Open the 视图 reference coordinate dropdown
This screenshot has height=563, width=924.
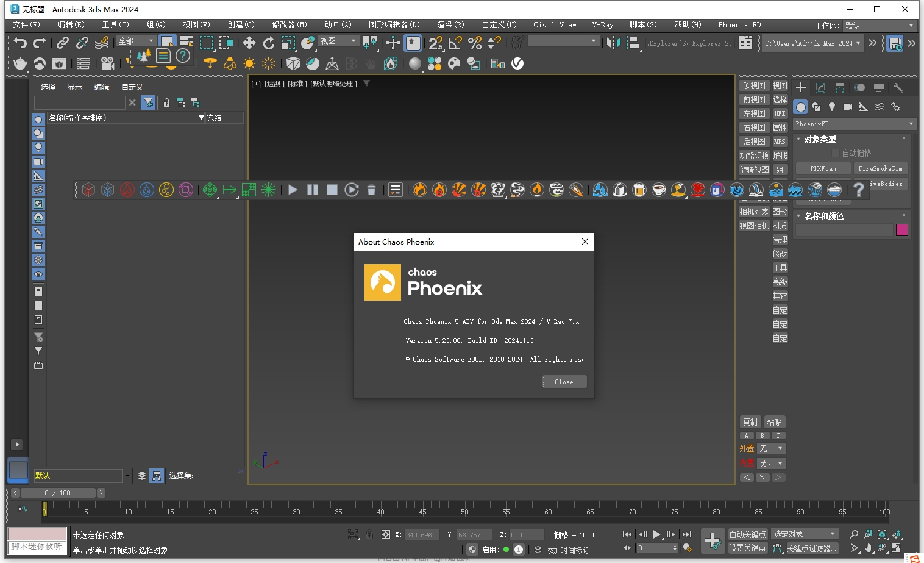[338, 41]
